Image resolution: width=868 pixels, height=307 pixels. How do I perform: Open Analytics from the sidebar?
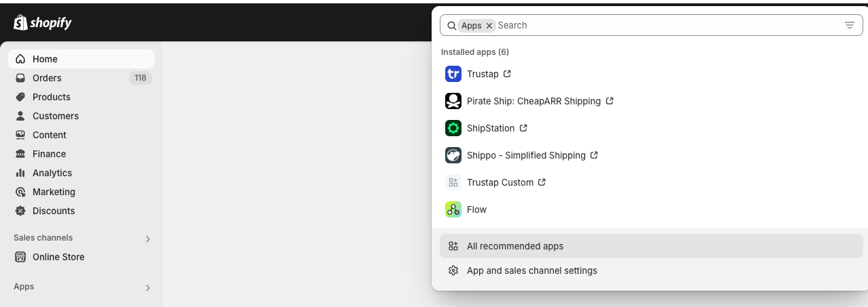[x=52, y=173]
